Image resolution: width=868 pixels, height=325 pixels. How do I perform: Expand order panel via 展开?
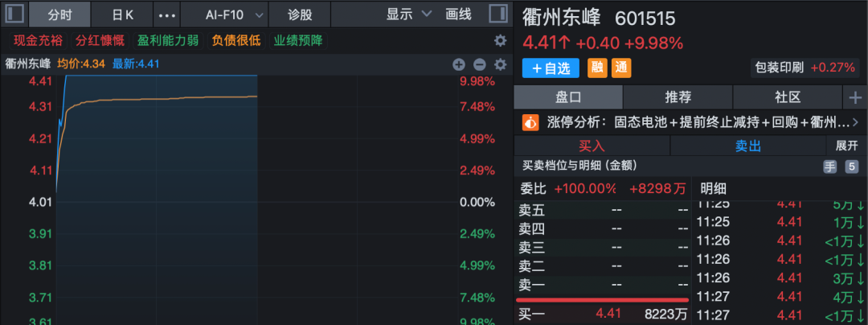846,146
